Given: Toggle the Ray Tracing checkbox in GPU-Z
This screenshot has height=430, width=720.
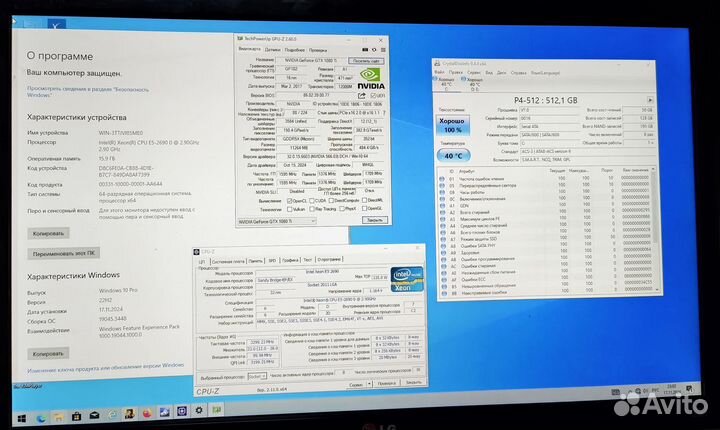Looking at the screenshot, I should [312, 209].
